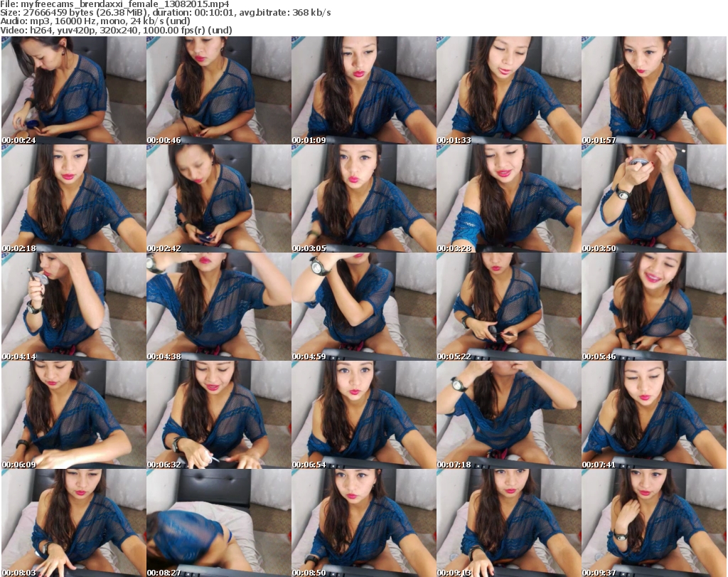The width and height of the screenshot is (728, 577).
Task: Select the frame stamped 00:02:18
Action: tap(74, 198)
